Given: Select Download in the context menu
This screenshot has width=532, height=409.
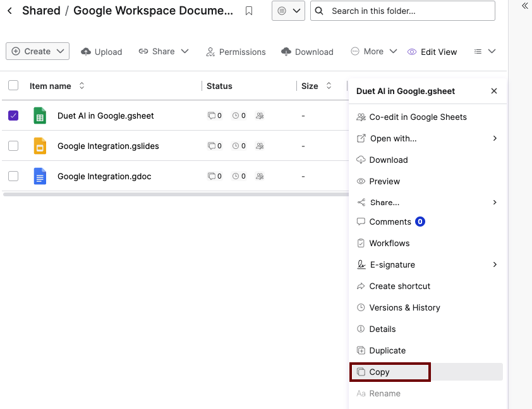Looking at the screenshot, I should point(428,160).
